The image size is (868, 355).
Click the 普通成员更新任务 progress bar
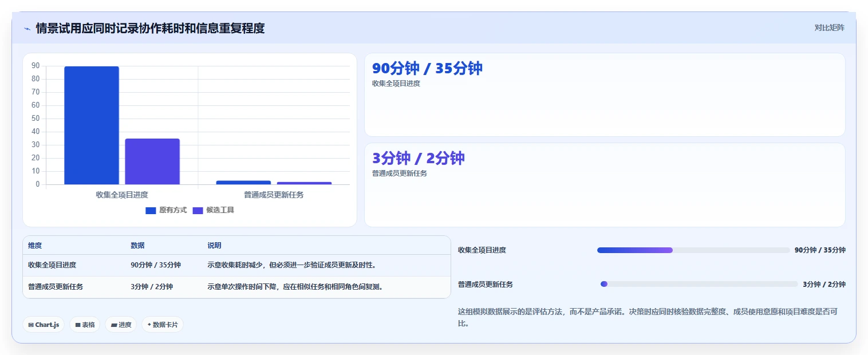pos(699,284)
